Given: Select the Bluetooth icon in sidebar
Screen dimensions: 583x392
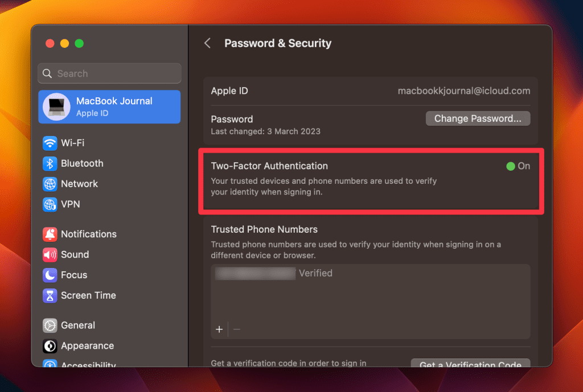Looking at the screenshot, I should tap(50, 163).
